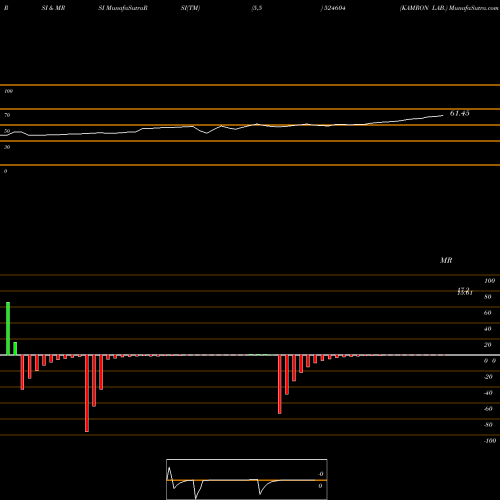Click the RSI axis label 30
Viewport: 500px width, 500px height.
click(7, 147)
